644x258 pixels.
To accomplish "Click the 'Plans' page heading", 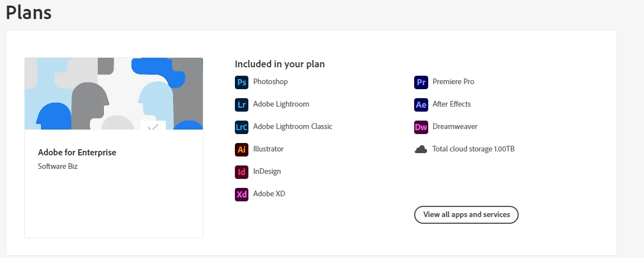I will tap(28, 12).
